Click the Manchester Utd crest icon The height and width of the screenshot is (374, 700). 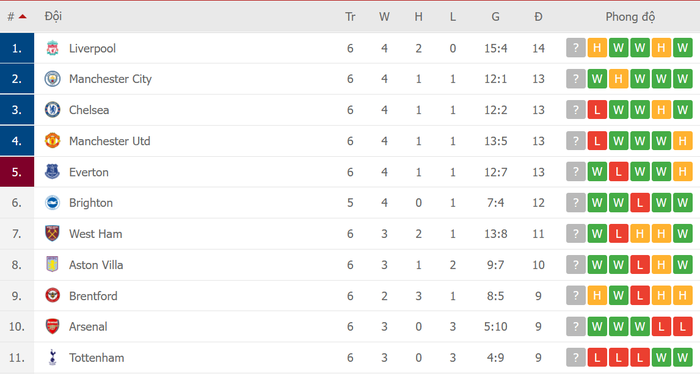pos(52,141)
